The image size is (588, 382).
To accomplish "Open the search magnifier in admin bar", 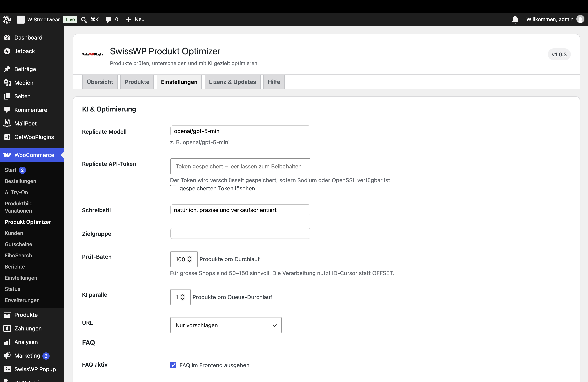I will [84, 20].
